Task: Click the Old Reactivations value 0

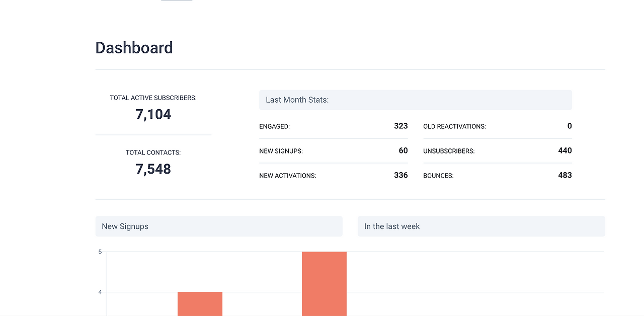Action: [570, 126]
